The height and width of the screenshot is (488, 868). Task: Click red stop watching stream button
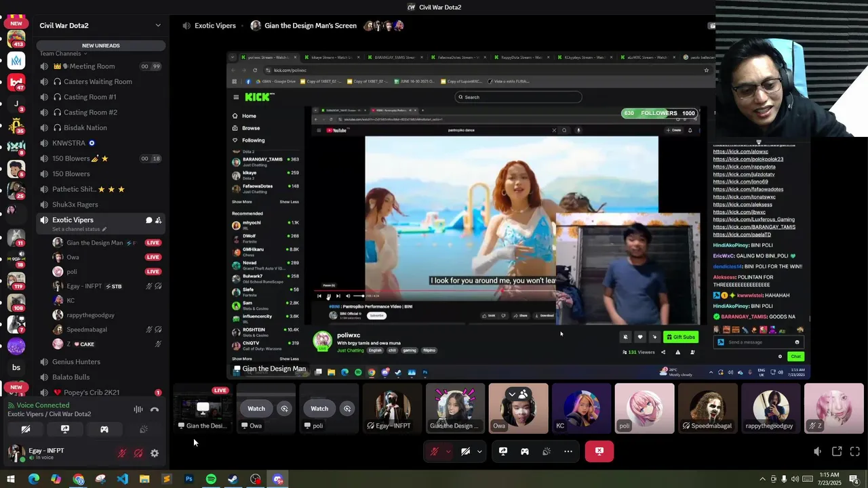click(x=599, y=451)
